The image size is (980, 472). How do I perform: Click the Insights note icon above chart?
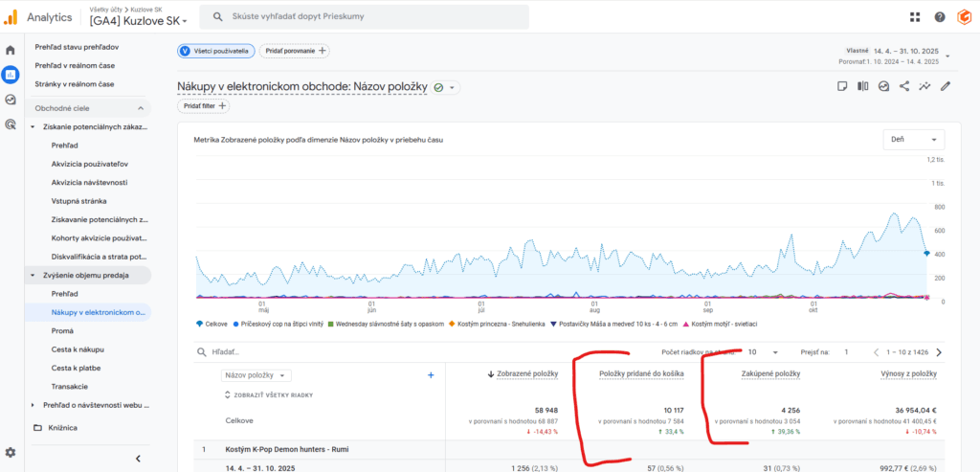pos(842,86)
